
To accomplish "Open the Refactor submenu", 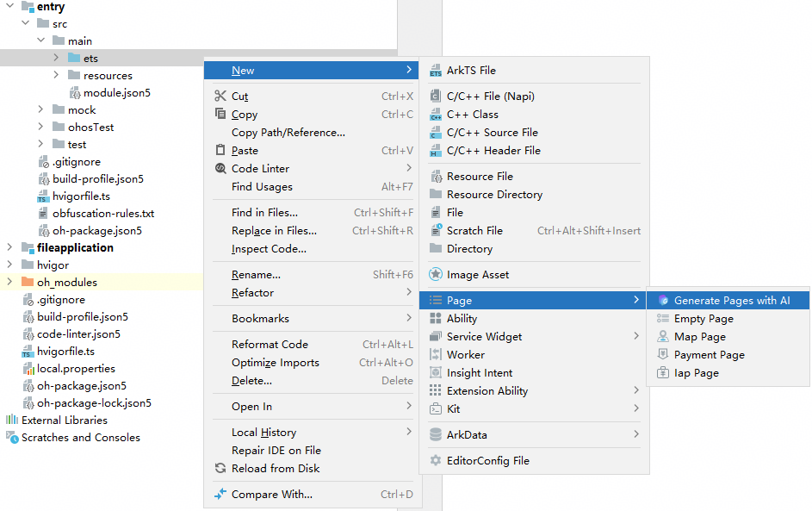I will [x=252, y=293].
